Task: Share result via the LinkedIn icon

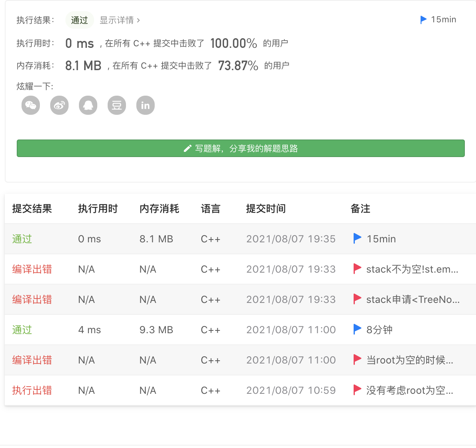Action: coord(146,105)
